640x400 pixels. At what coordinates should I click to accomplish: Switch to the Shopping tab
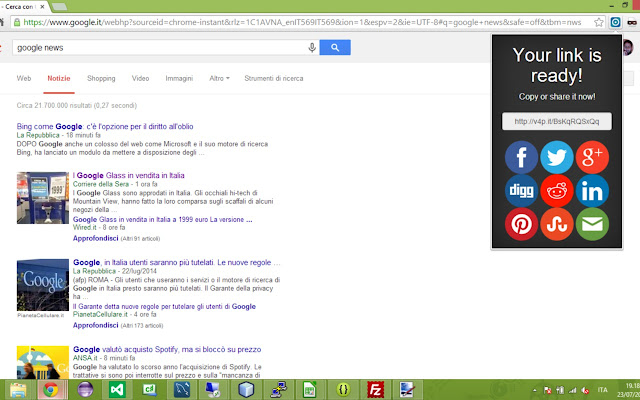tap(101, 78)
